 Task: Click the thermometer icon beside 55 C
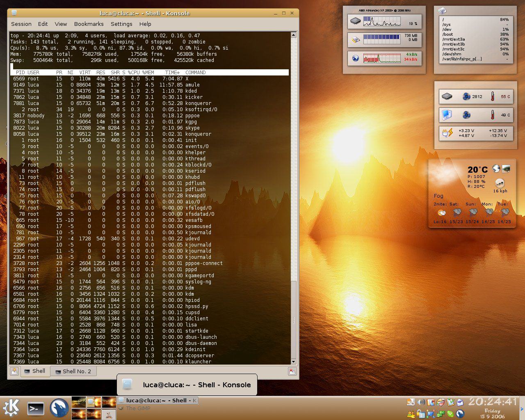492,97
